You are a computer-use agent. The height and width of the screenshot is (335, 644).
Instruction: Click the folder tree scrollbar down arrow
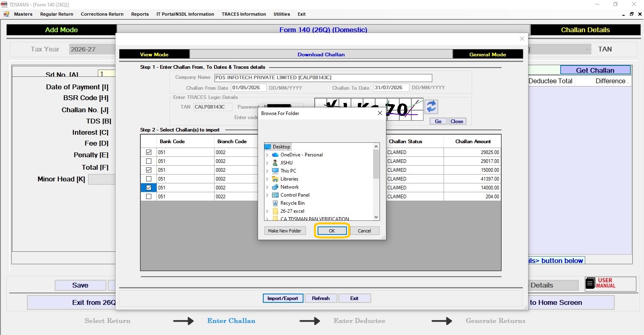376,217
